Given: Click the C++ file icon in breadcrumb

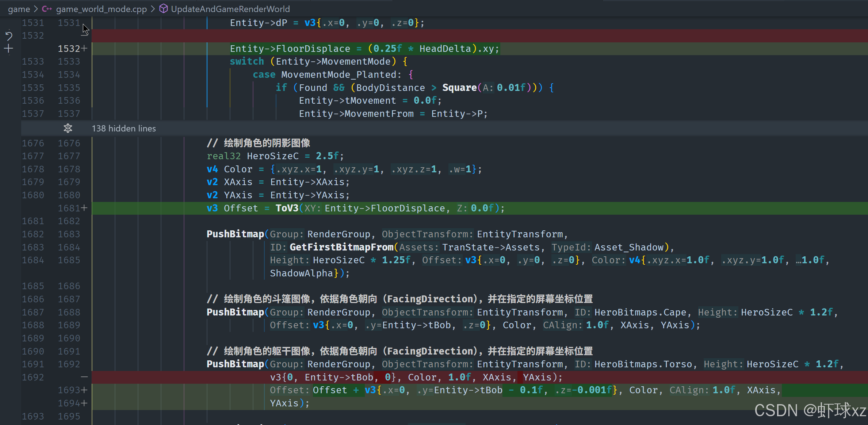Looking at the screenshot, I should tap(47, 9).
